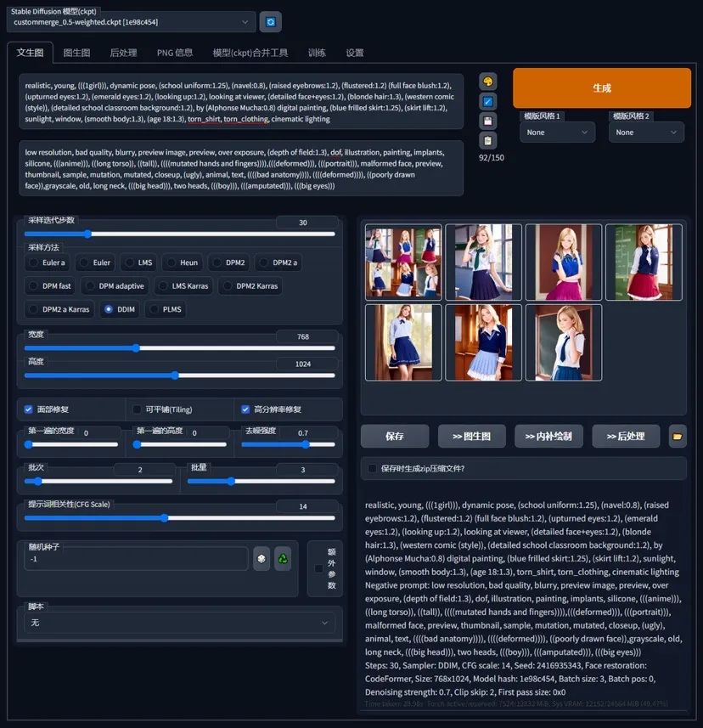The width and height of the screenshot is (703, 728).
Task: Randomize seed with the dice icon
Action: click(262, 558)
